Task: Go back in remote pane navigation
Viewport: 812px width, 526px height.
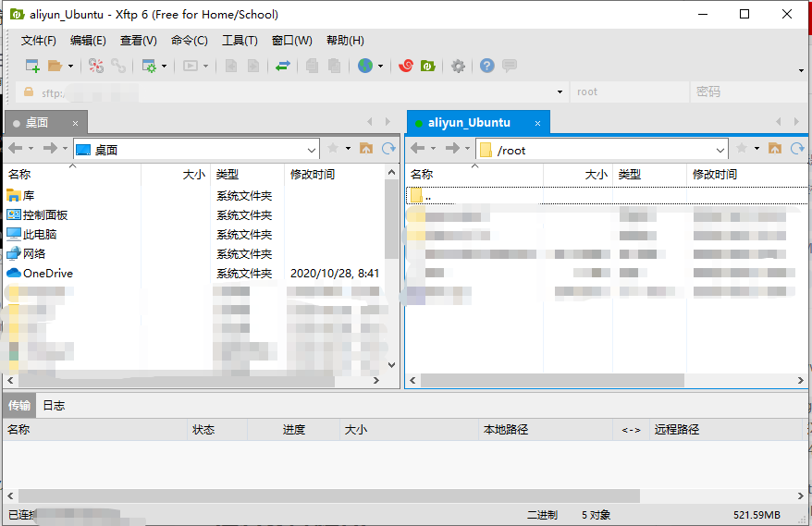Action: tap(417, 149)
